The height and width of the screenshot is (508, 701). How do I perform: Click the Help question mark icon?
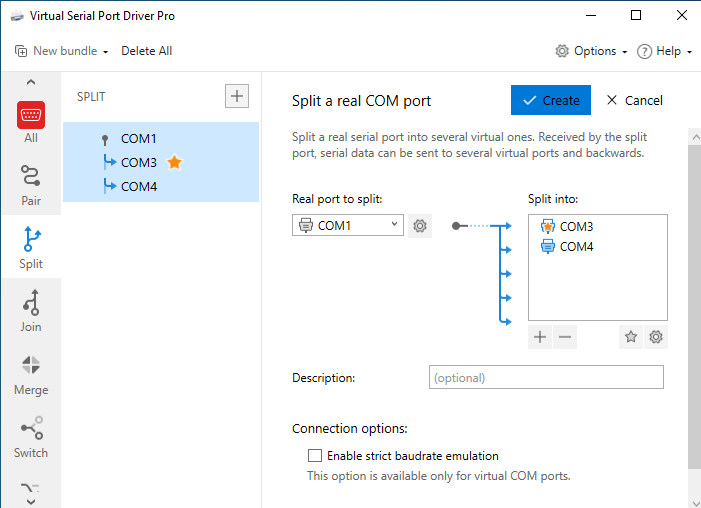click(x=644, y=51)
